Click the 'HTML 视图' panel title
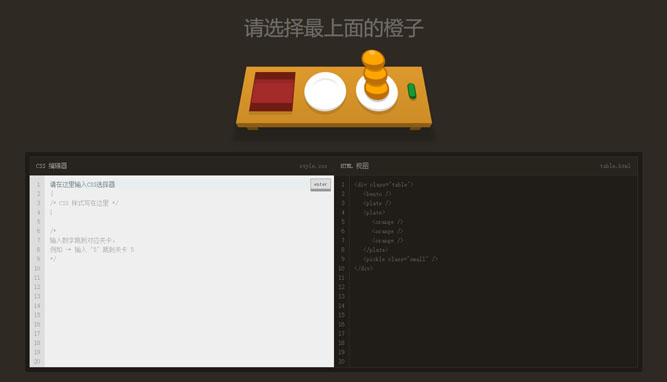This screenshot has height=382, width=667. click(x=354, y=165)
